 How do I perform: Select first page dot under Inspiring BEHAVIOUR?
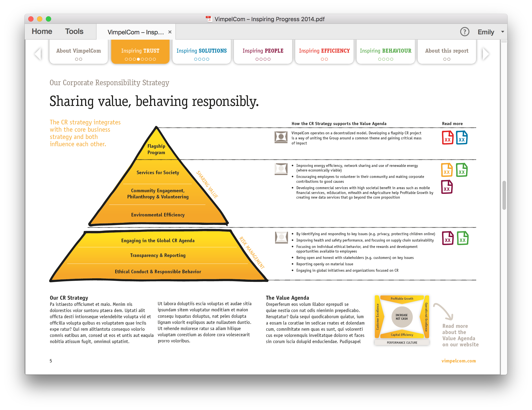[x=379, y=59]
